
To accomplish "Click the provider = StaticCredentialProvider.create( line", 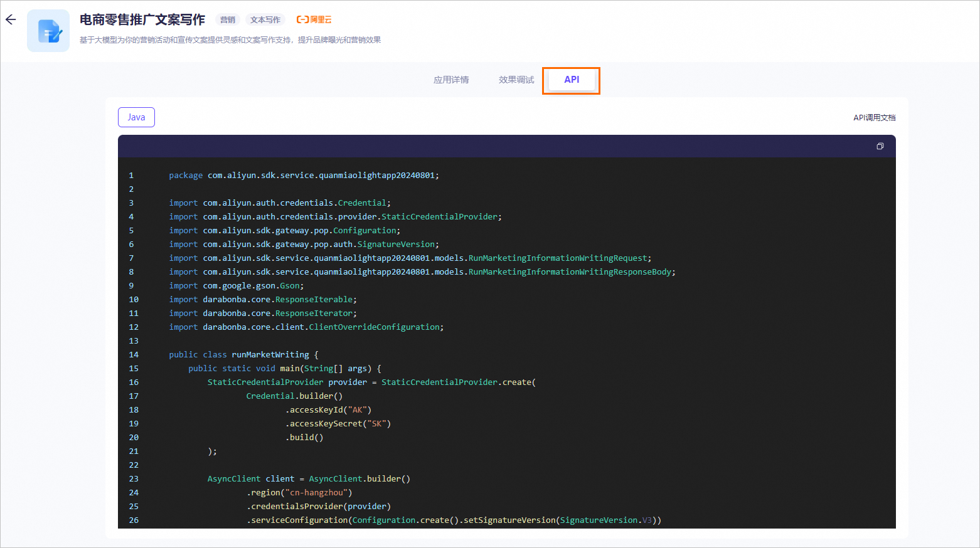I will (x=372, y=382).
